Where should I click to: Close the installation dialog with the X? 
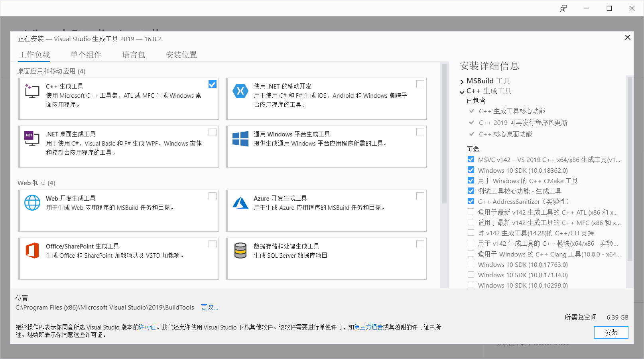tap(627, 37)
